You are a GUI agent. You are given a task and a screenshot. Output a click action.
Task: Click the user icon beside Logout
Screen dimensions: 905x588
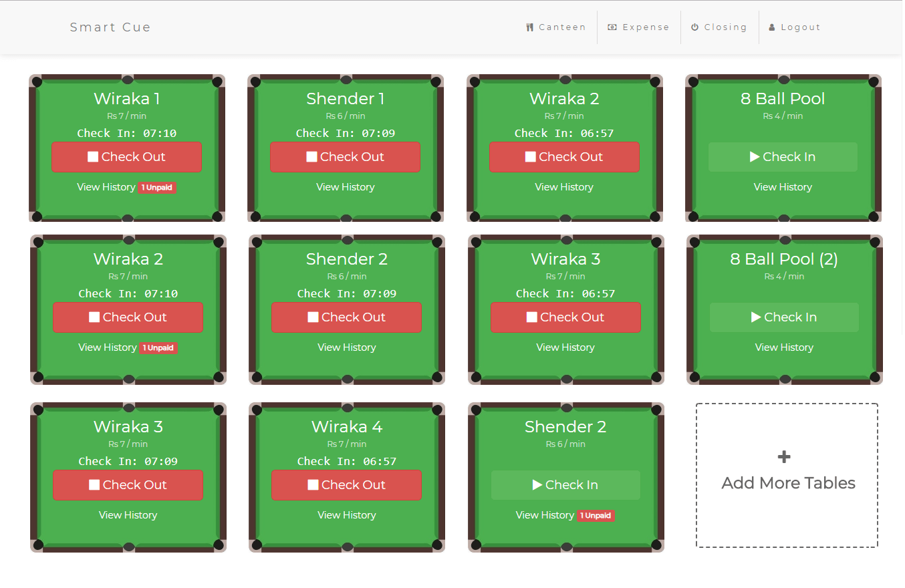(x=772, y=27)
